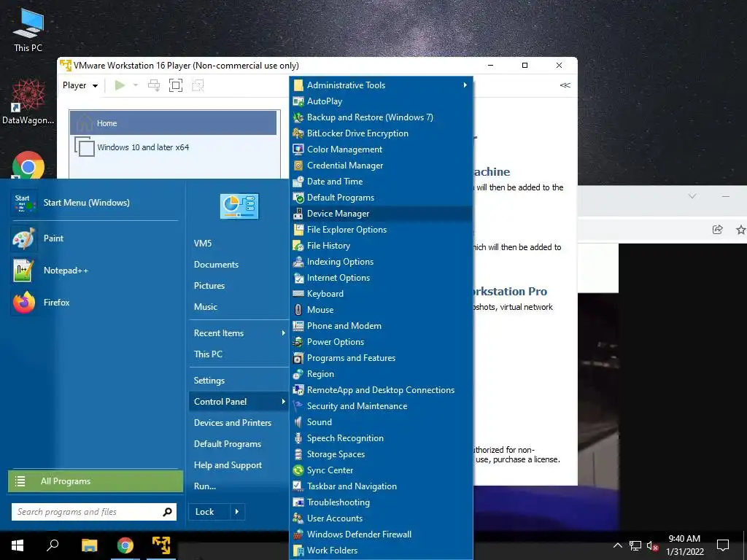Launch Paint from start menu
Screen dimensions: 747x560
pyautogui.click(x=94, y=238)
